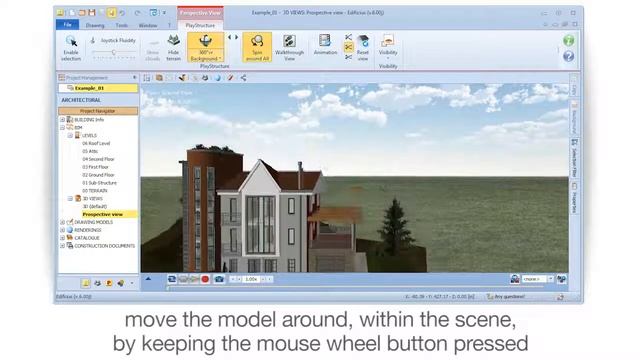The image size is (640, 360).
Task: Toggle Spin around All mode
Action: coord(257,47)
